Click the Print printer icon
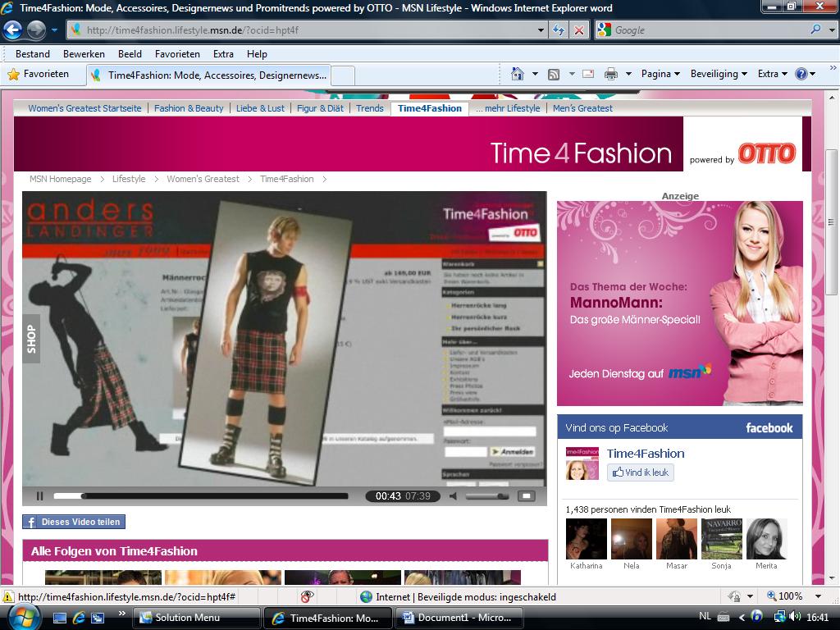The height and width of the screenshot is (630, 840). click(610, 74)
